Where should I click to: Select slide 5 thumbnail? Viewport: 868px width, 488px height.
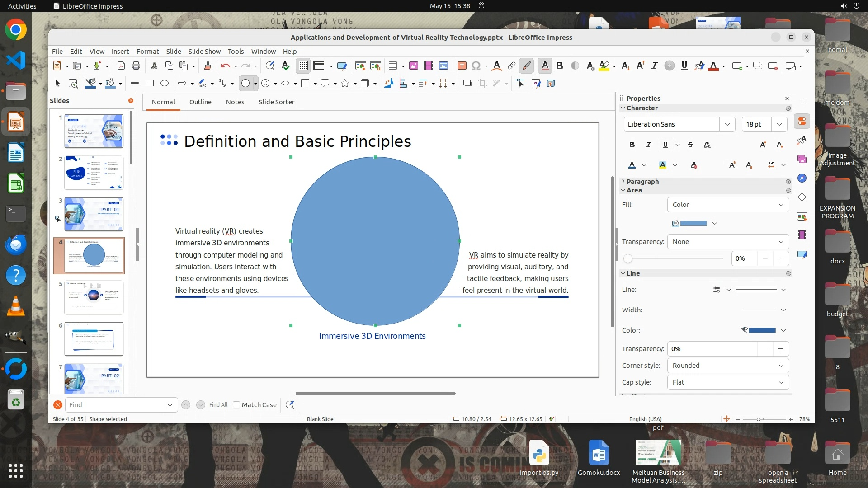94,297
